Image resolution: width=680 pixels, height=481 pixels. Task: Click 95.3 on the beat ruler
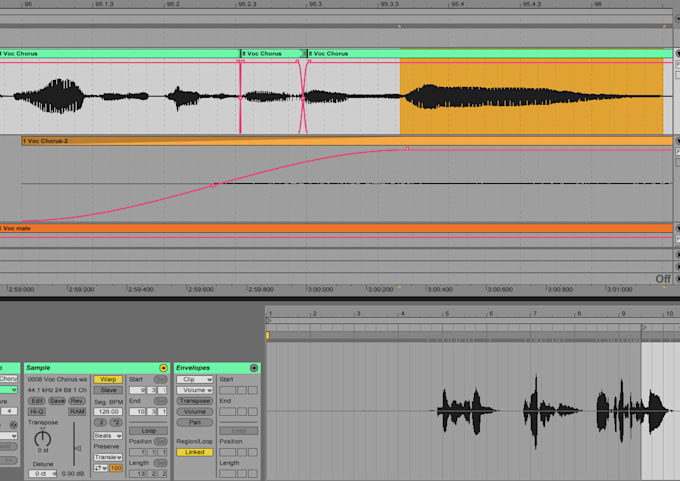pyautogui.click(x=315, y=4)
